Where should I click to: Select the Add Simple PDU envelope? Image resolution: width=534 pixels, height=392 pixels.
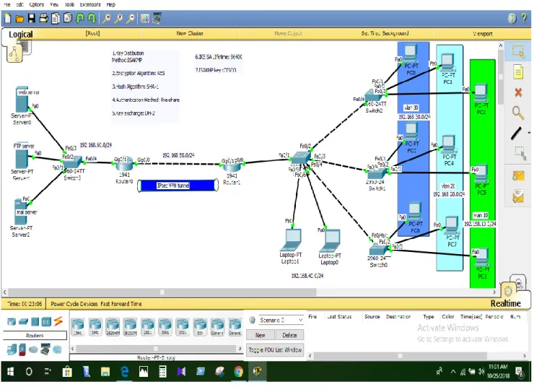pos(518,176)
